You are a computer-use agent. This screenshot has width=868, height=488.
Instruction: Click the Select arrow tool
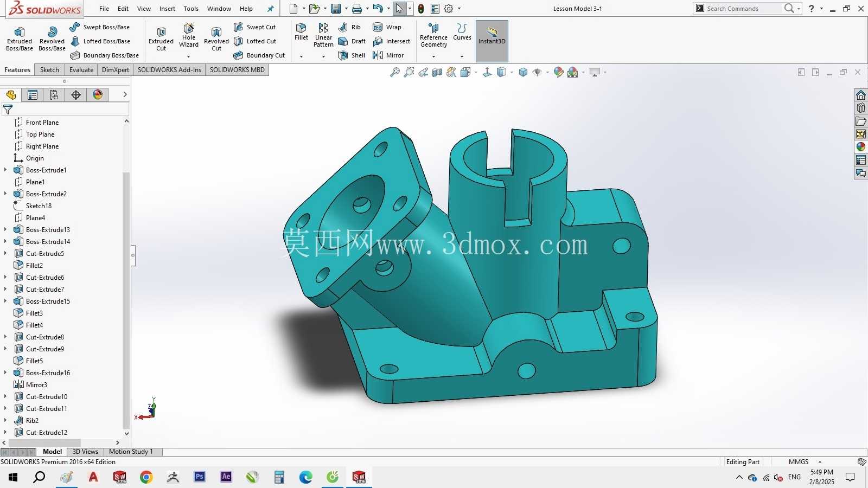point(399,9)
